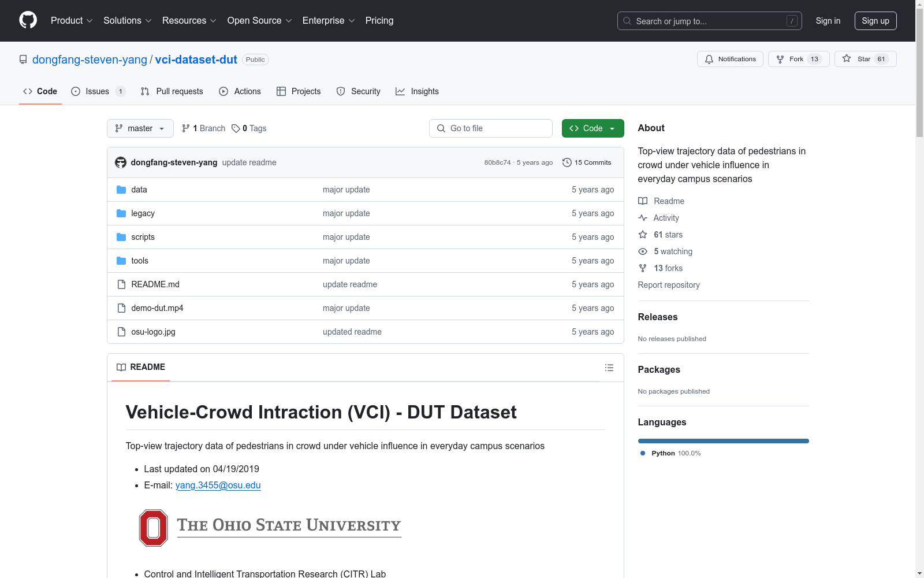Expand the Open Source menu

pos(259,20)
